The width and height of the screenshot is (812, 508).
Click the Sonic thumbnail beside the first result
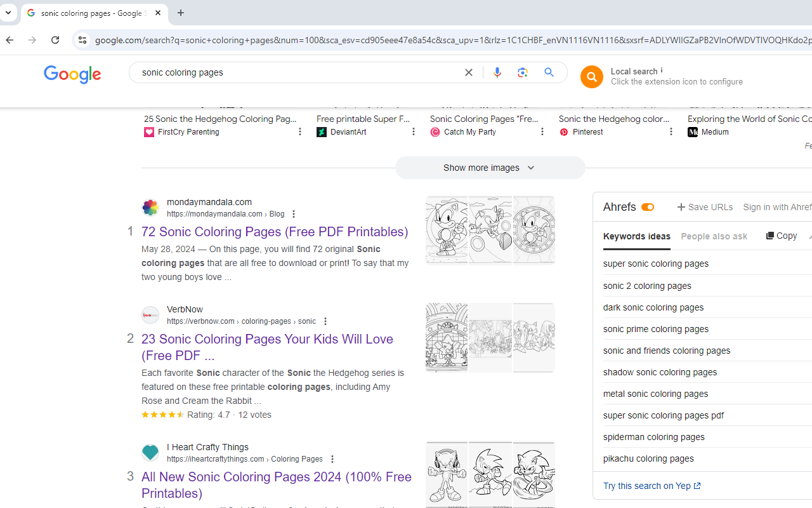(x=490, y=230)
